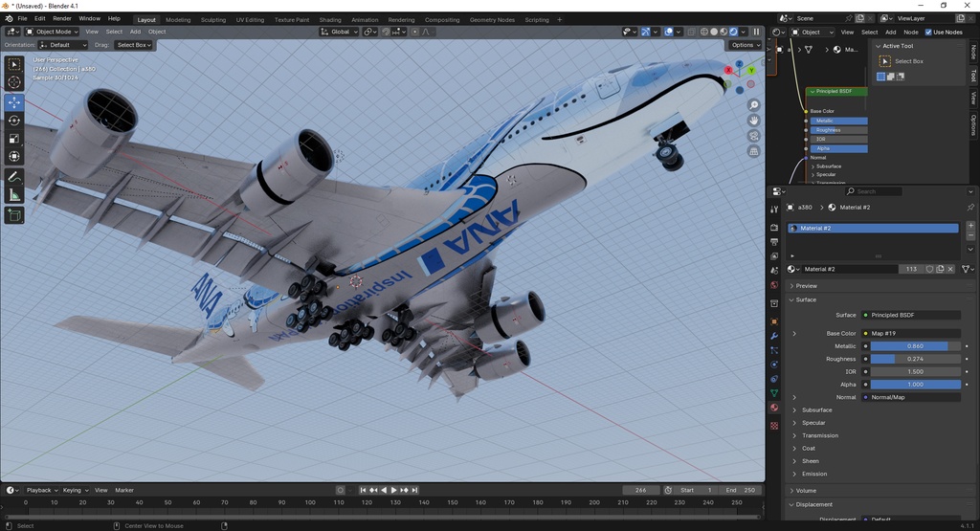Open the Render menu
The height and width of the screenshot is (531, 980).
click(62, 18)
